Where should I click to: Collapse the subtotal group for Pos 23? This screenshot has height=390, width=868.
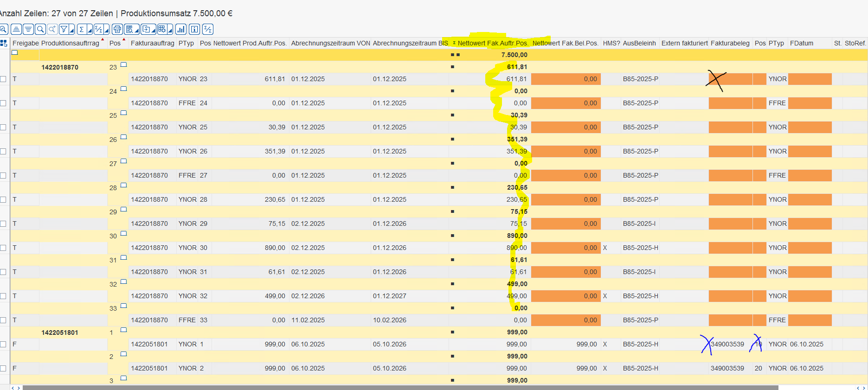pos(123,64)
